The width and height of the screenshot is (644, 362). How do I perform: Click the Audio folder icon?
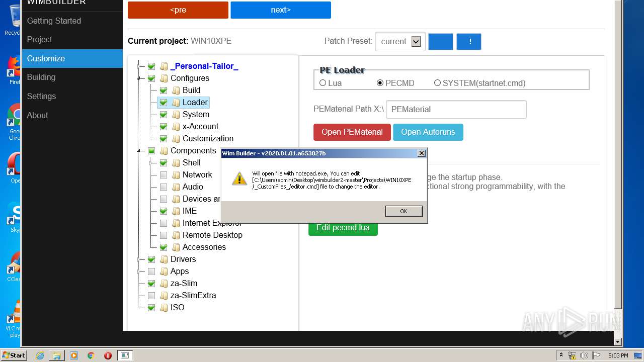(x=176, y=187)
